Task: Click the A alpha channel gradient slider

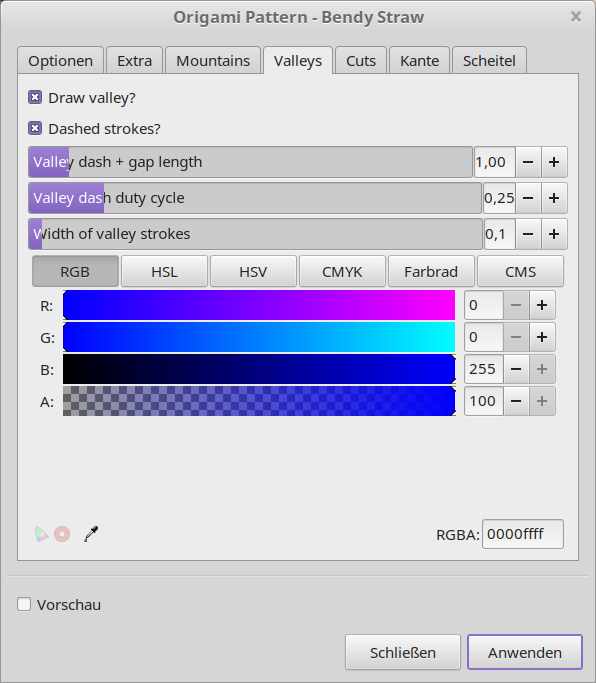Action: [259, 401]
